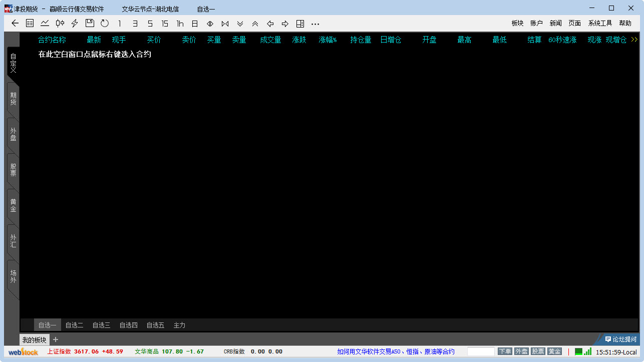
Task: Click the double chevron up icon
Action: click(x=255, y=23)
